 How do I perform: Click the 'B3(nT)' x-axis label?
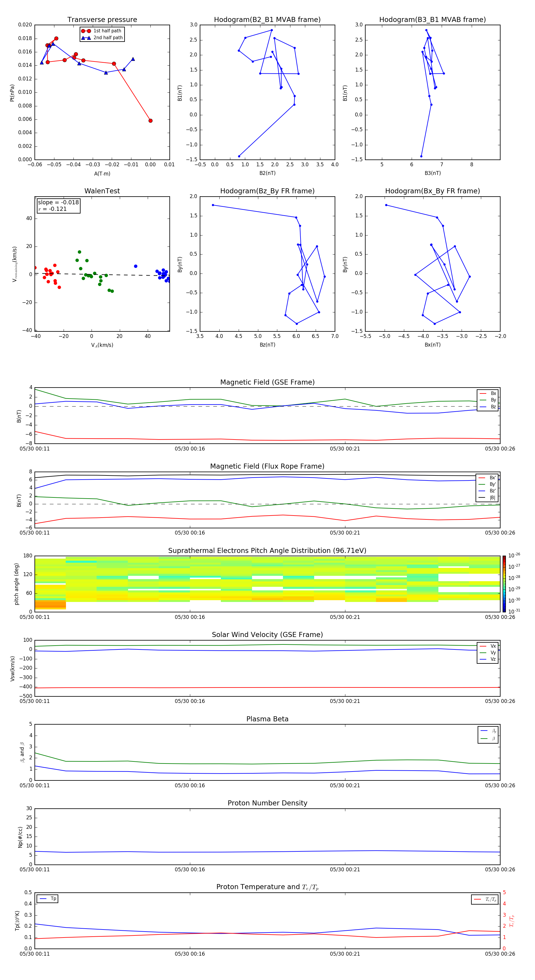coord(432,173)
